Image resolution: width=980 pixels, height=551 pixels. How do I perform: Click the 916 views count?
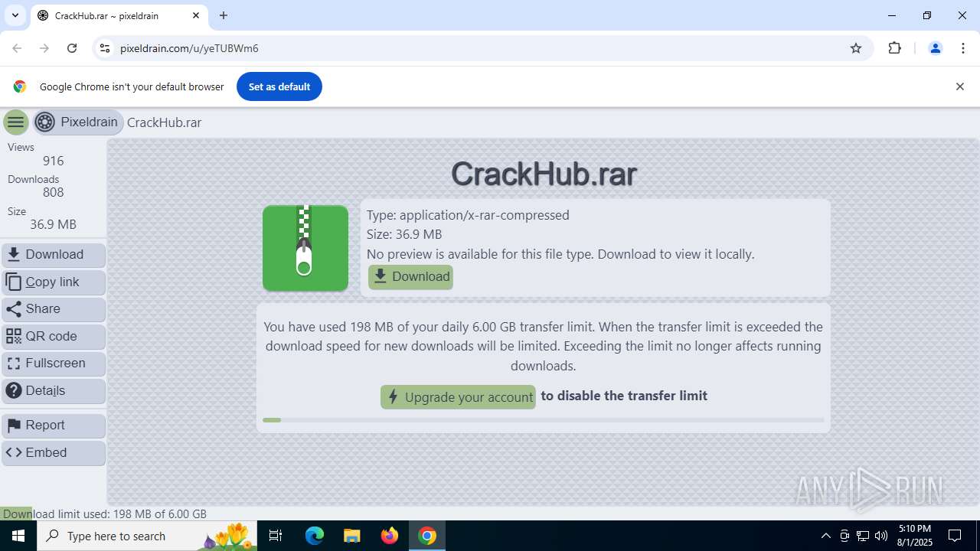pyautogui.click(x=53, y=161)
